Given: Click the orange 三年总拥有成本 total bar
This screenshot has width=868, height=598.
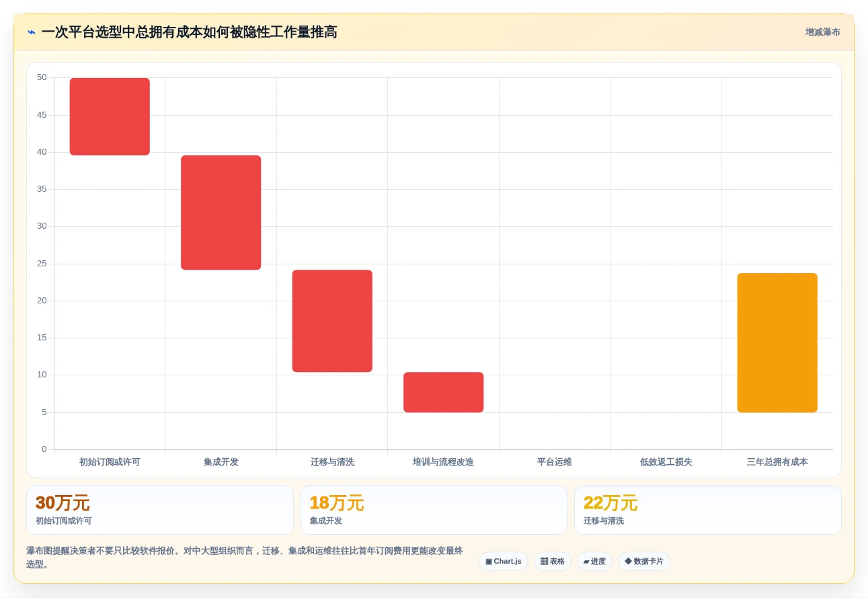Looking at the screenshot, I should (x=777, y=343).
